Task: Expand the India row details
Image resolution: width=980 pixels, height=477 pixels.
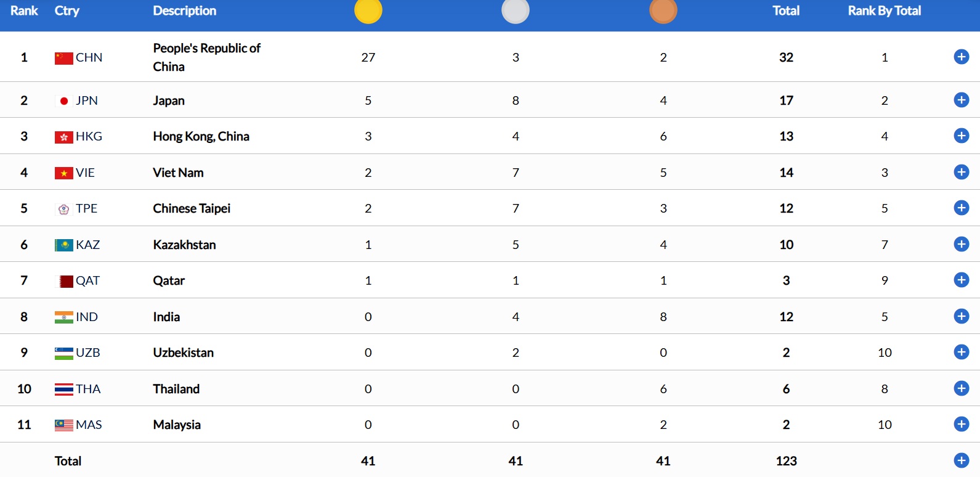Action: pos(961,316)
